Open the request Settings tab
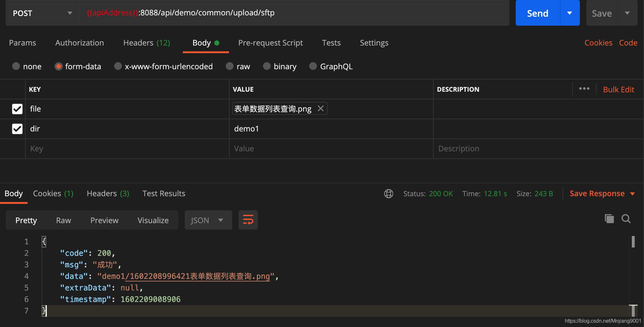This screenshot has width=644, height=327. [374, 43]
